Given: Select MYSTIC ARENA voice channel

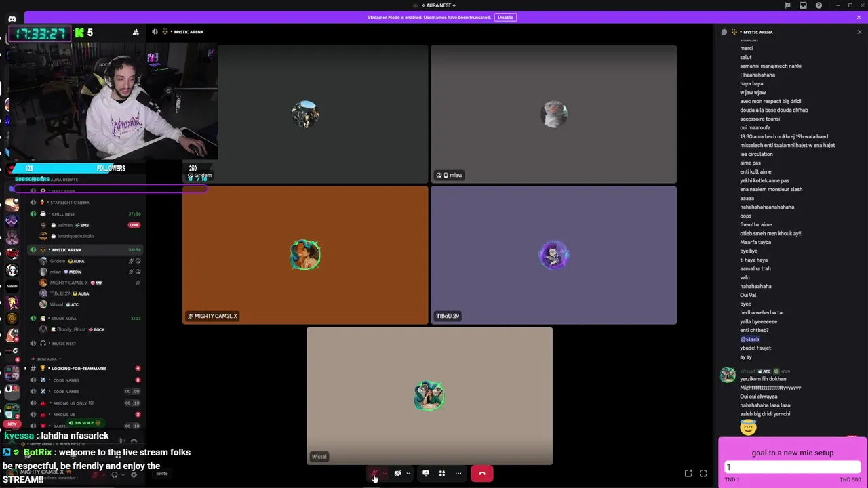Looking at the screenshot, I should (x=85, y=250).
